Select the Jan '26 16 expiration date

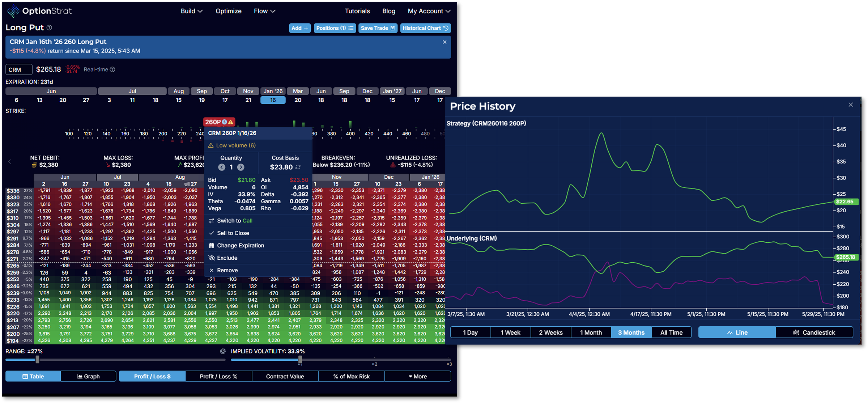[273, 100]
